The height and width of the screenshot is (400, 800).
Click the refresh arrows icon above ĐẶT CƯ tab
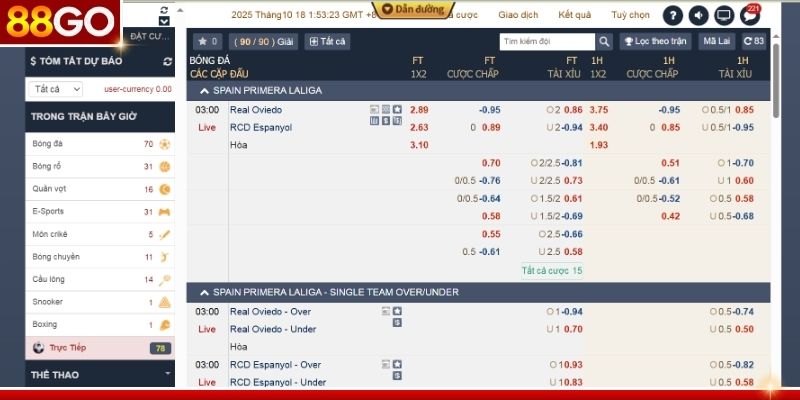164,10
